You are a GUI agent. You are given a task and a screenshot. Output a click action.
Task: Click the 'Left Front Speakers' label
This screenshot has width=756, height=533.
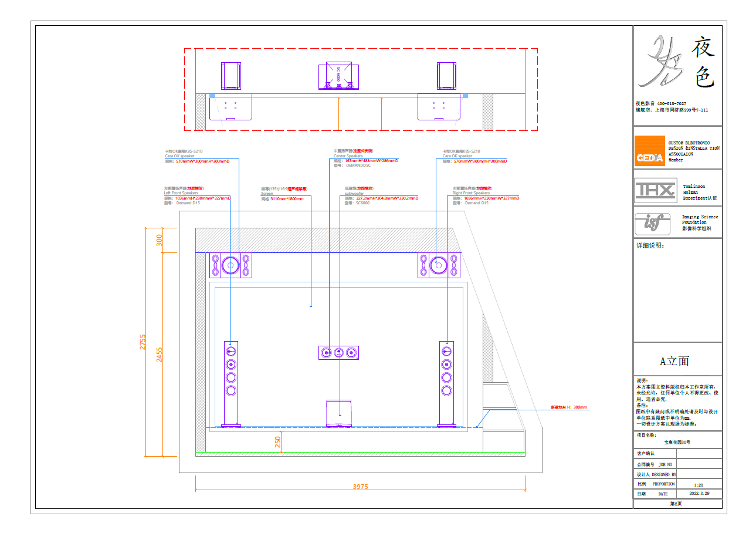point(181,193)
